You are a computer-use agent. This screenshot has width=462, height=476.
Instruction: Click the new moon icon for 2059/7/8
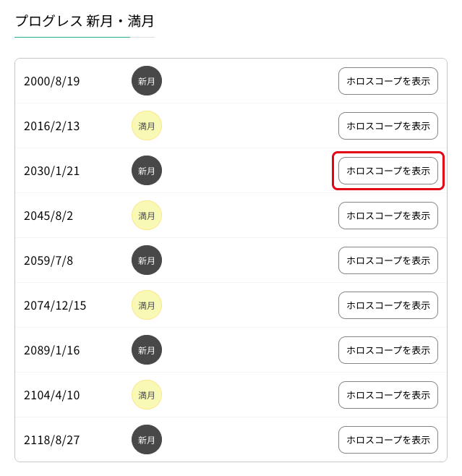click(x=147, y=260)
